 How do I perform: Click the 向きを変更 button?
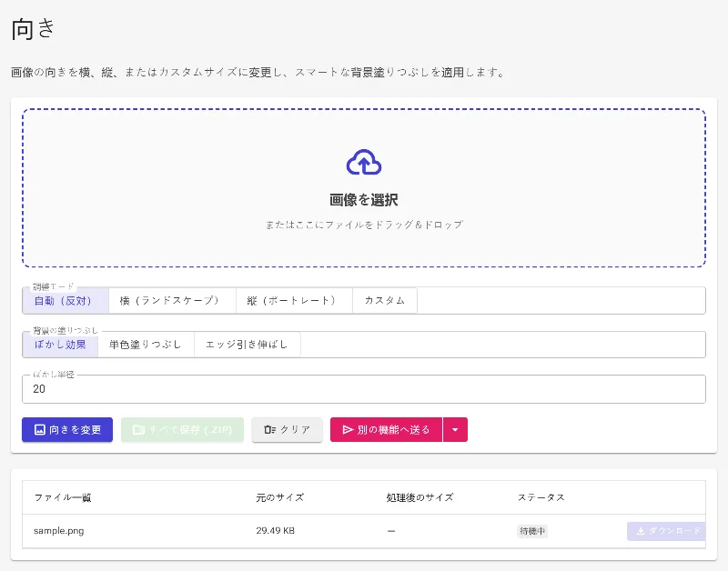click(67, 429)
